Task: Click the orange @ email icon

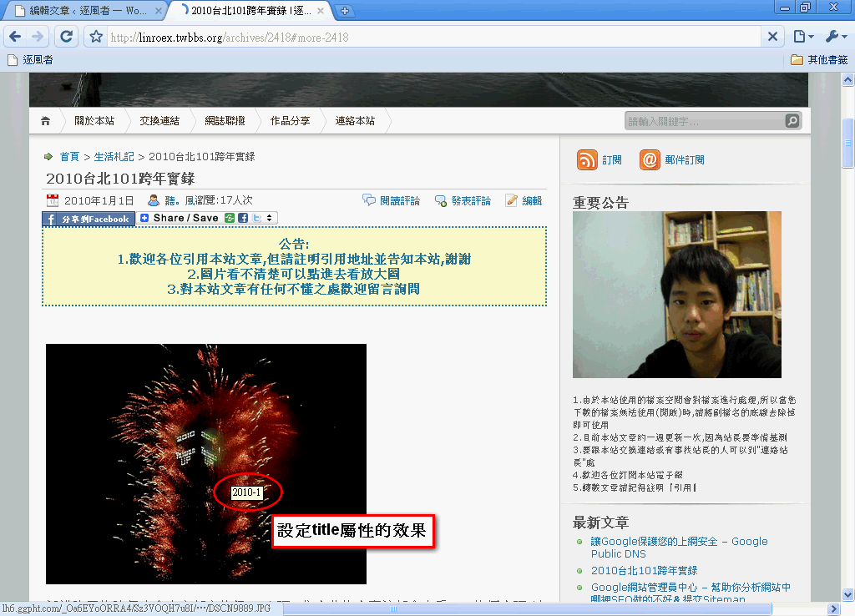Action: coord(650,159)
